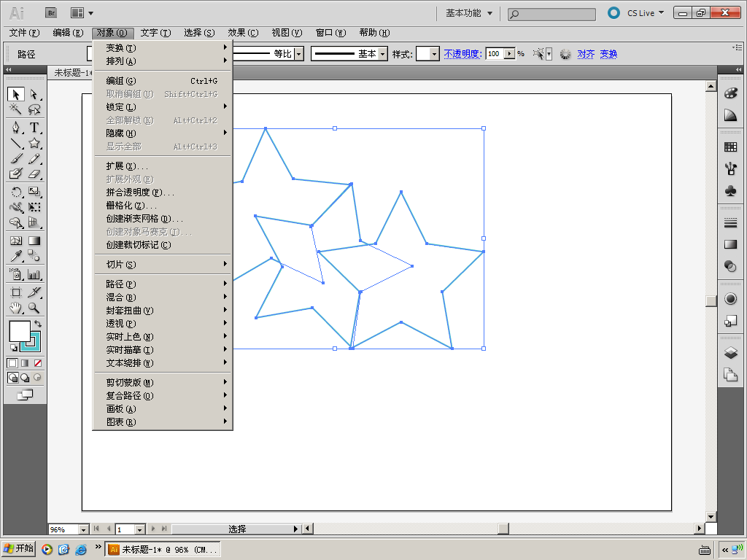
Task: Open the Symbols panel club icon
Action: tap(730, 190)
